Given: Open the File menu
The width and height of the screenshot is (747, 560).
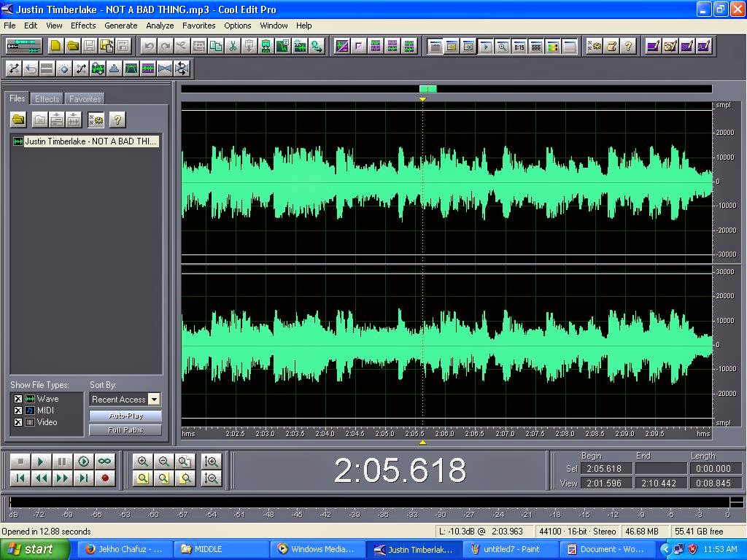Looking at the screenshot, I should tap(9, 26).
